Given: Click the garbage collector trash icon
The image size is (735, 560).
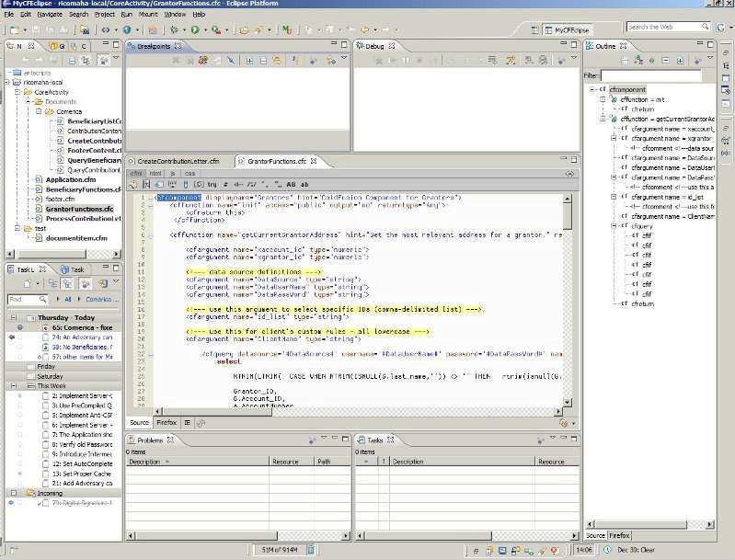Looking at the screenshot, I should point(310,550).
